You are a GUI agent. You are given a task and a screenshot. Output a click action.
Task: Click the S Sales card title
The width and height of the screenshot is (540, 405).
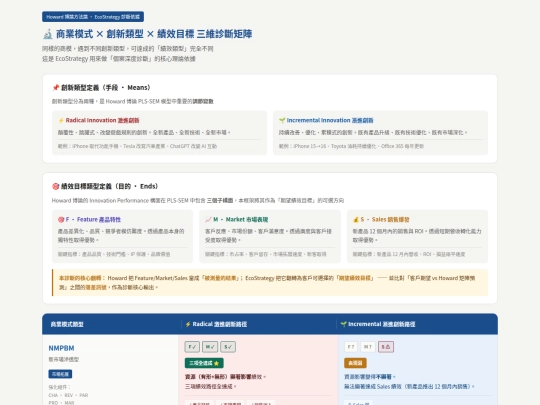click(385, 219)
